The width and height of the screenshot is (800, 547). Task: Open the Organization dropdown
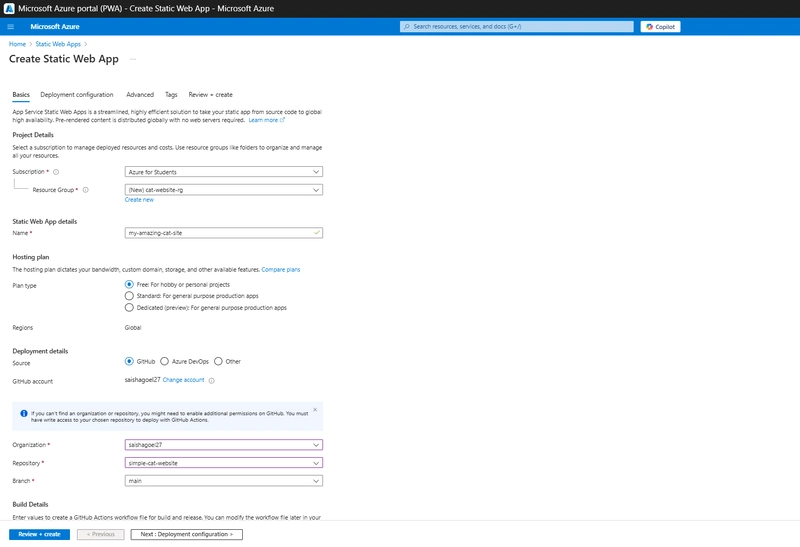223,445
